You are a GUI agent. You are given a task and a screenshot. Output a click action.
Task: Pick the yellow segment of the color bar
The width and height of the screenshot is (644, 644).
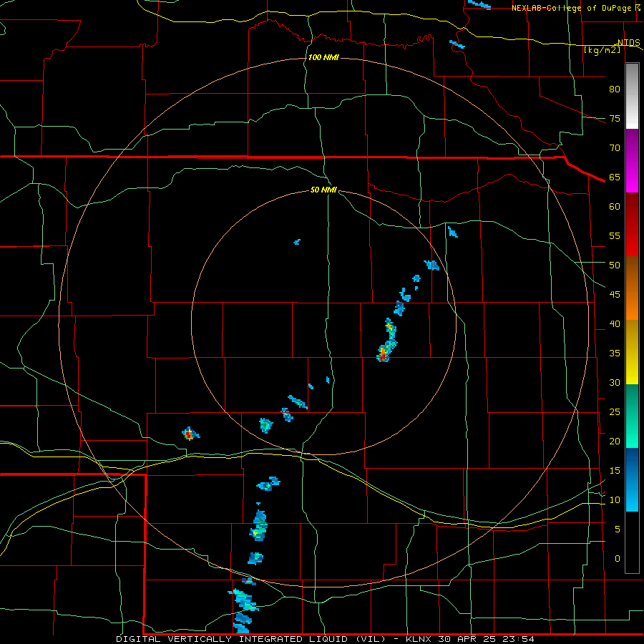(632, 352)
